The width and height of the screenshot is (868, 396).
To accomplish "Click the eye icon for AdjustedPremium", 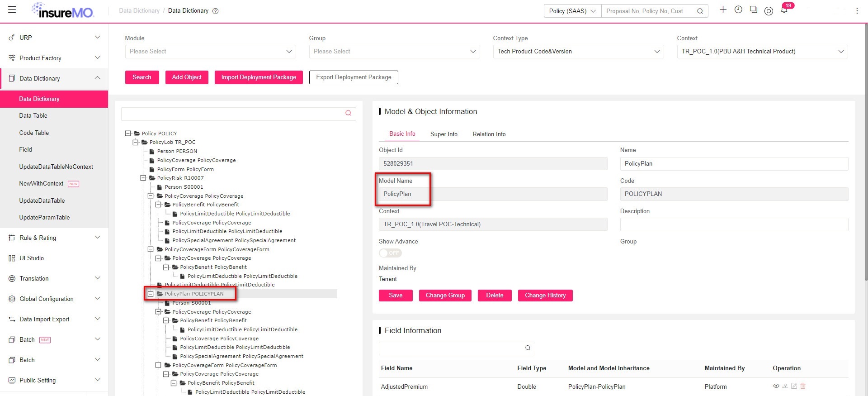I will tap(776, 386).
